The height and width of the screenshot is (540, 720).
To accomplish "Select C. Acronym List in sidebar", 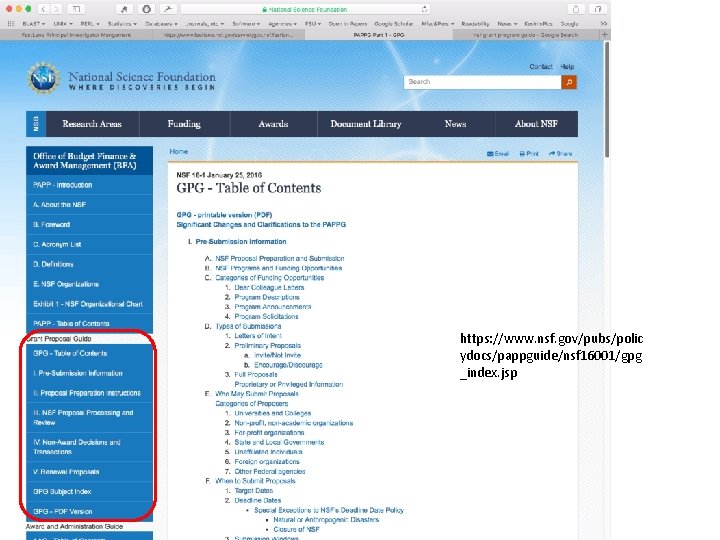I will click(x=89, y=244).
